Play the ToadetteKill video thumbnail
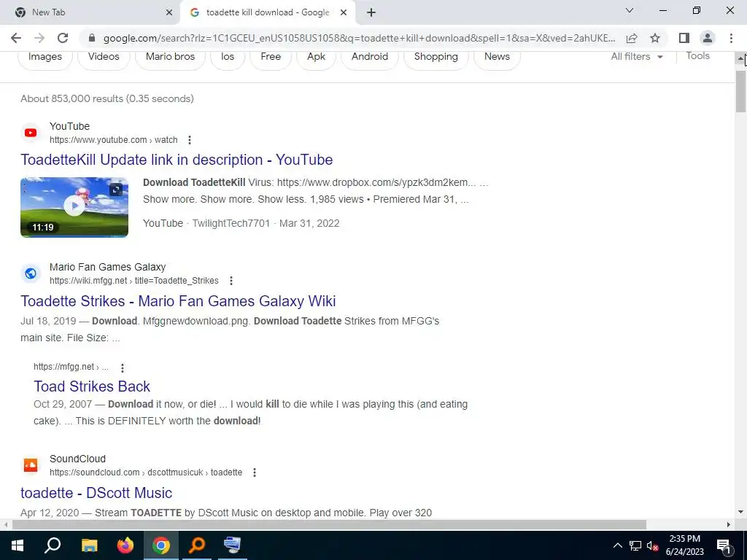The image size is (747, 560). click(74, 207)
